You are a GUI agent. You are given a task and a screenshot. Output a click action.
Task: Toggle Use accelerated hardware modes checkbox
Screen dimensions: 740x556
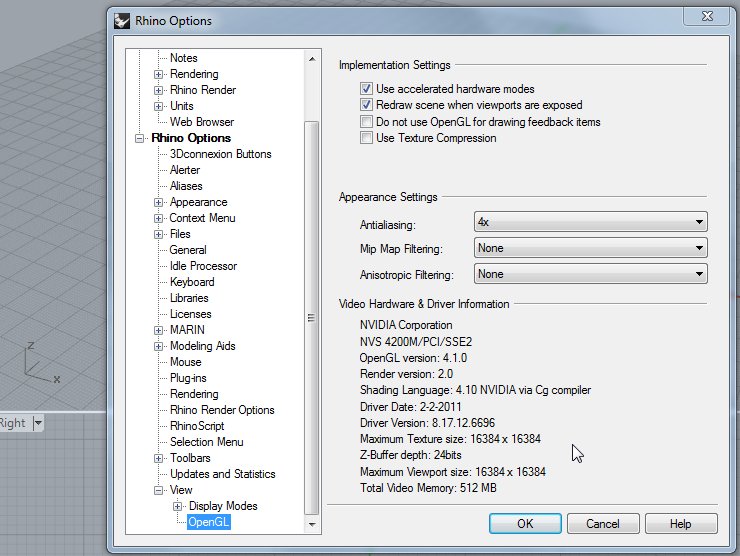(x=366, y=89)
